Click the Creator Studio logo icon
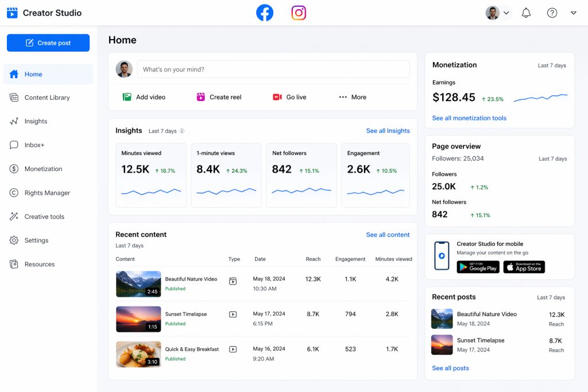Viewport: 588px width, 392px height. coord(12,13)
